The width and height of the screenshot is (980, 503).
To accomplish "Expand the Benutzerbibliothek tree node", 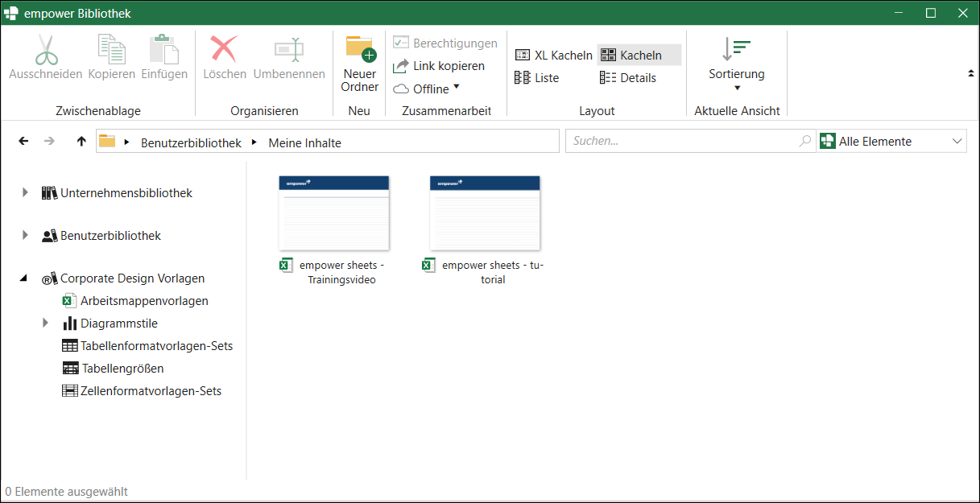I will click(x=25, y=236).
